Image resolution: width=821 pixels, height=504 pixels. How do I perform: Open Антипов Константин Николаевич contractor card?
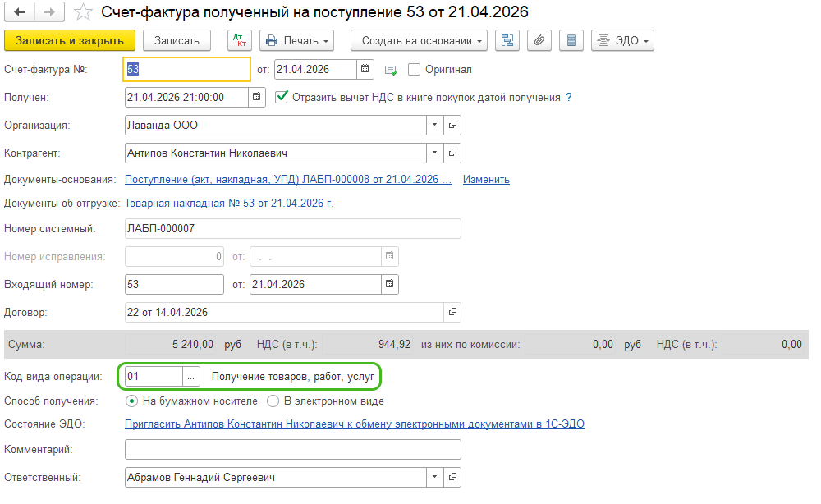452,153
